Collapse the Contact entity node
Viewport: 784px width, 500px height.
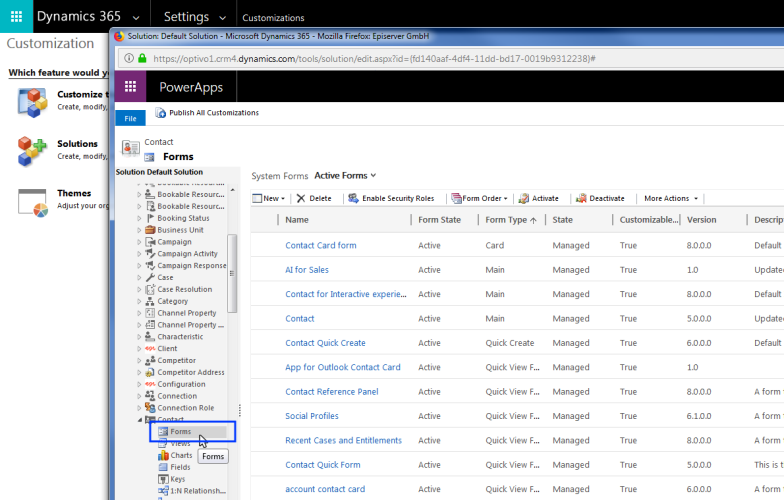(139, 420)
